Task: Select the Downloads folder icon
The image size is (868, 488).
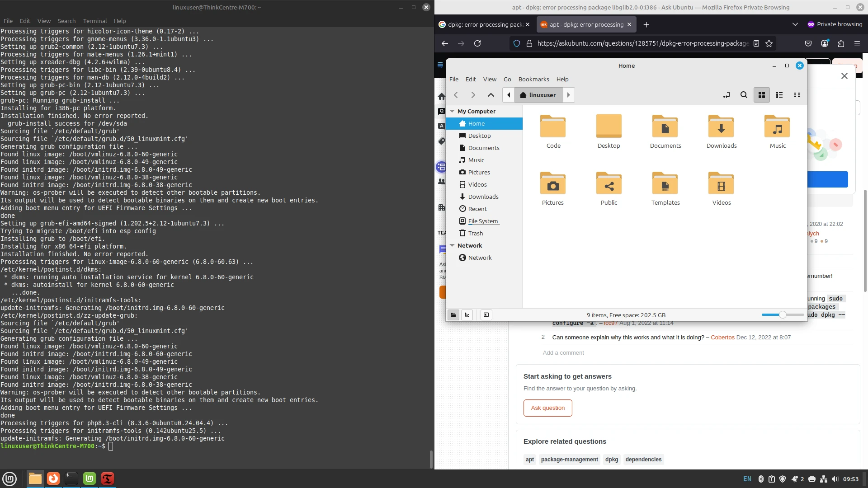Action: (x=721, y=127)
